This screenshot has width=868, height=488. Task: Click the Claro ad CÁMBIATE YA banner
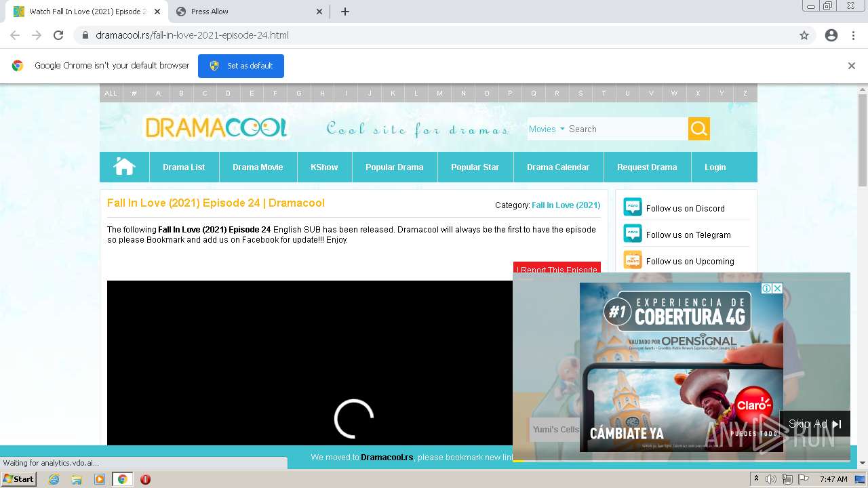point(627,433)
